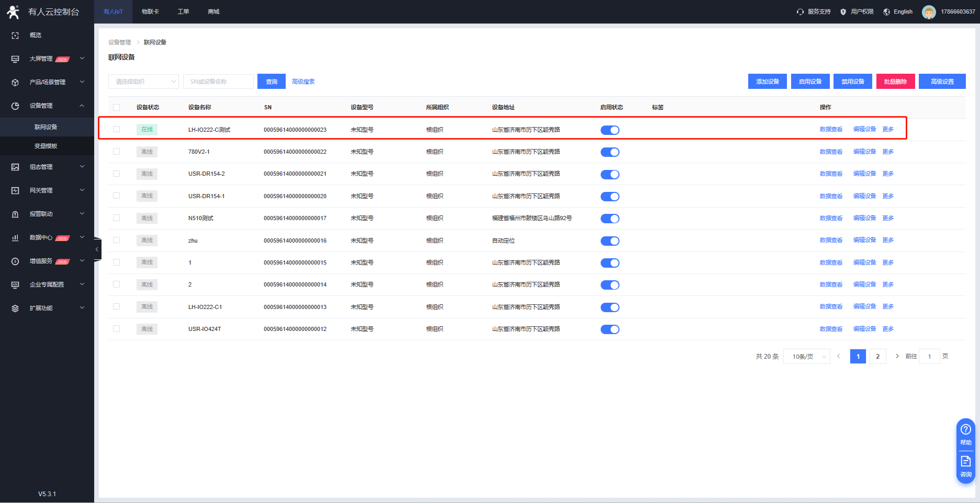Check the select-all checkbox in table header

117,107
